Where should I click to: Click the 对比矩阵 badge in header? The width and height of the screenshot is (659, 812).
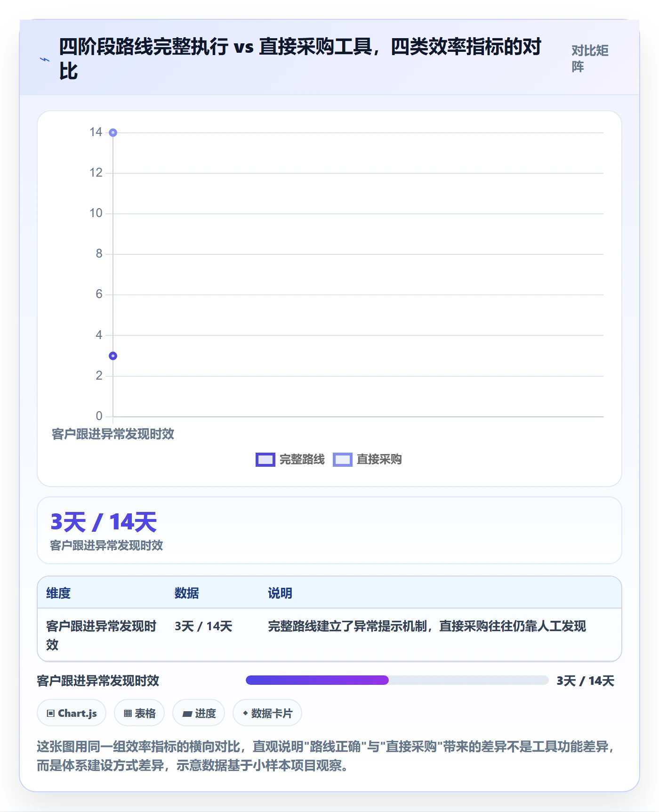coord(590,58)
